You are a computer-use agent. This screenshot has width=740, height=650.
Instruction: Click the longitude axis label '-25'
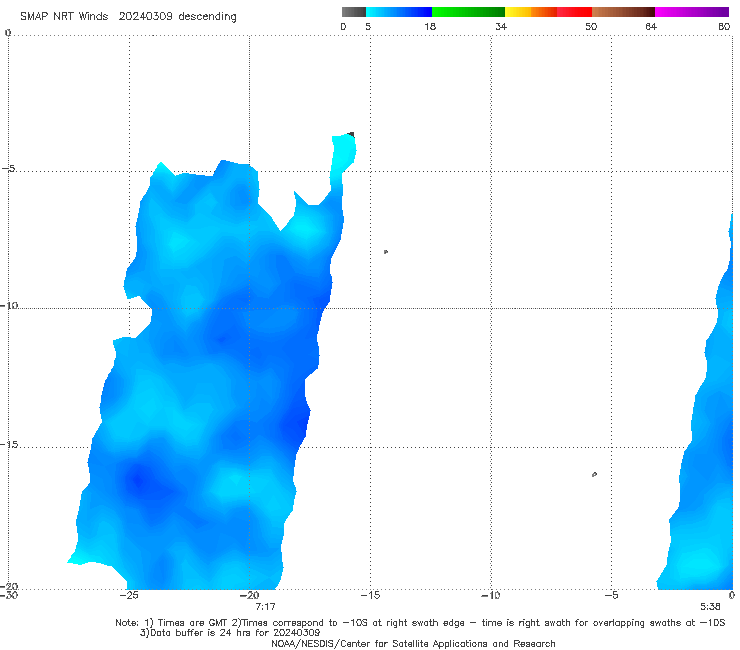click(x=129, y=595)
